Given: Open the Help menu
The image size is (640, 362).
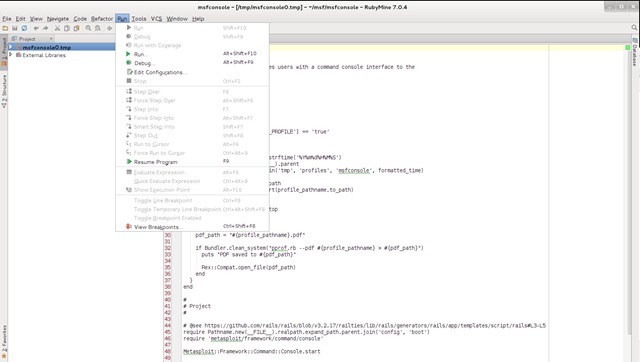Looking at the screenshot, I should (198, 19).
